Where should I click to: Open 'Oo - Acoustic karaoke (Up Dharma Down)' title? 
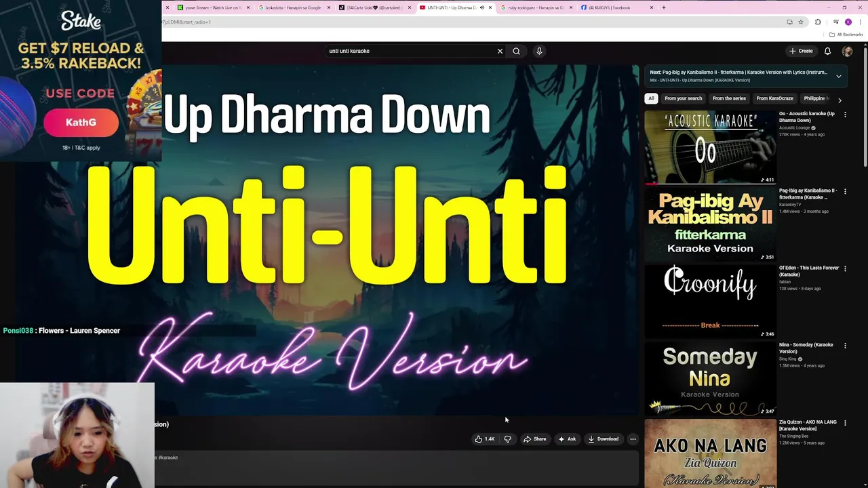[807, 117]
